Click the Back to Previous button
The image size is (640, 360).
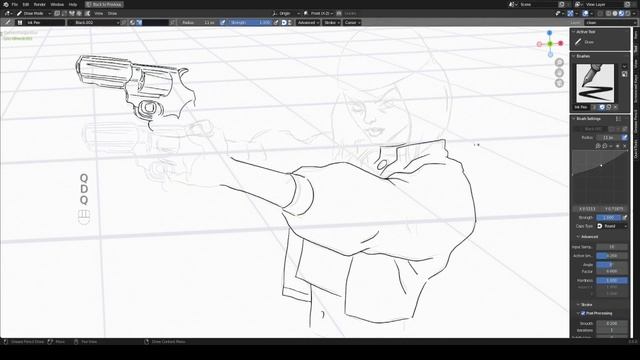pos(104,4)
